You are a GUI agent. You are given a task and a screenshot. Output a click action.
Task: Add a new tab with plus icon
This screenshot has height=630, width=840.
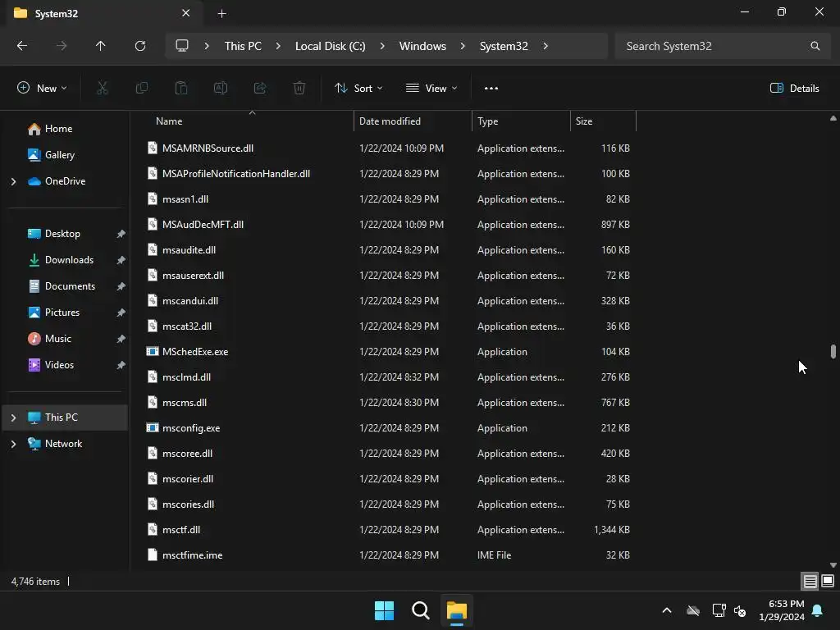pyautogui.click(x=221, y=14)
